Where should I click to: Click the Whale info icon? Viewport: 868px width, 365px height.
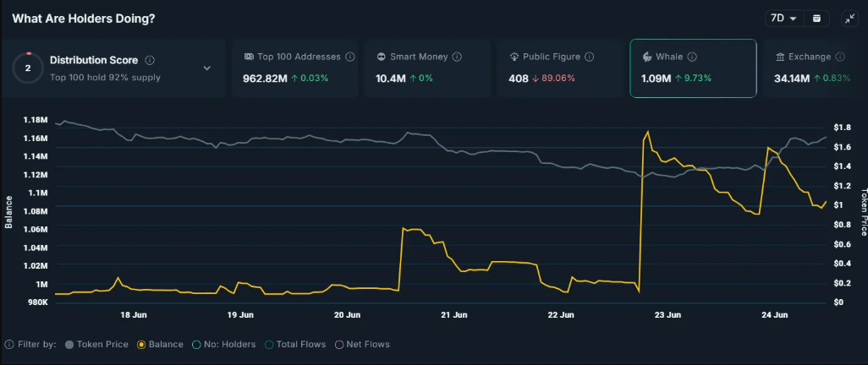691,57
